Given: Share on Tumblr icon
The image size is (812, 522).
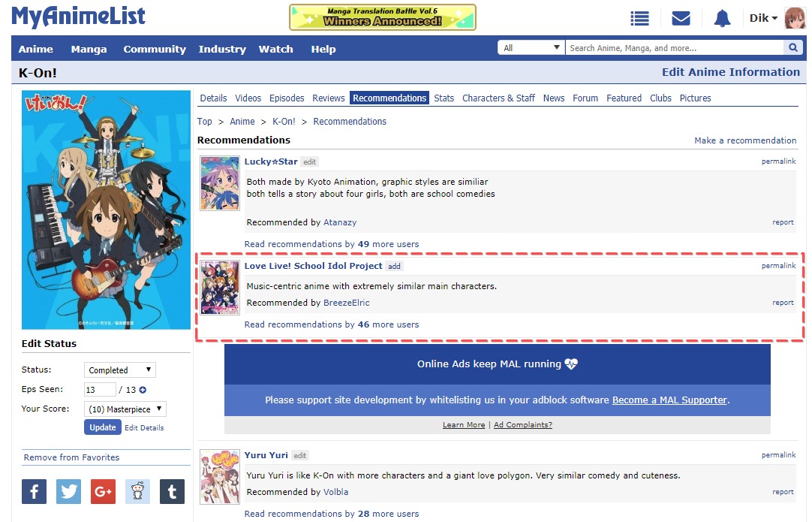Looking at the screenshot, I should [x=172, y=491].
